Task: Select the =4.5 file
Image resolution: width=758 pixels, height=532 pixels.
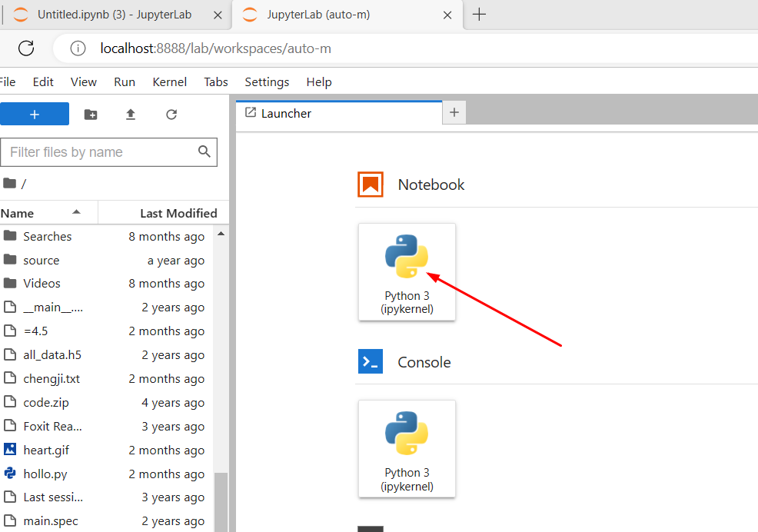Action: [106, 331]
